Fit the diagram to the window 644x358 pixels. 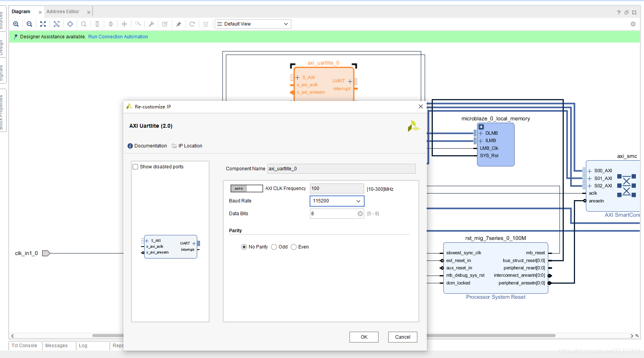click(43, 24)
